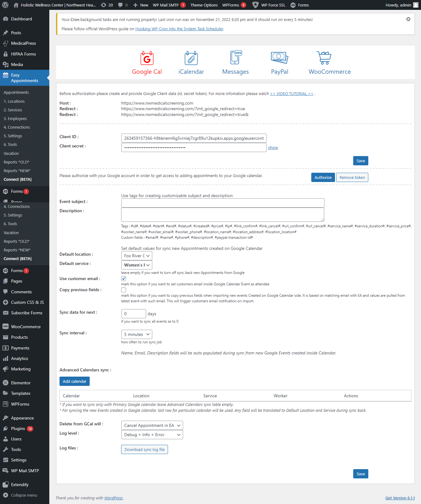Viewport: 421px width, 504px height.
Task: Click Save below Client secret
Action: (x=361, y=161)
